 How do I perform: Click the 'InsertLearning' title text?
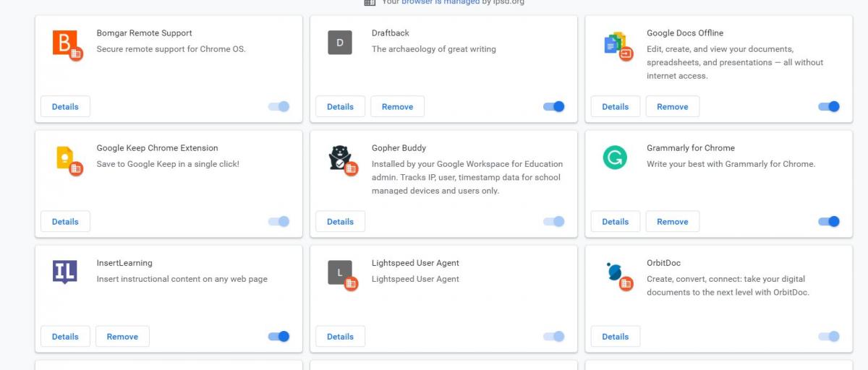click(x=124, y=262)
